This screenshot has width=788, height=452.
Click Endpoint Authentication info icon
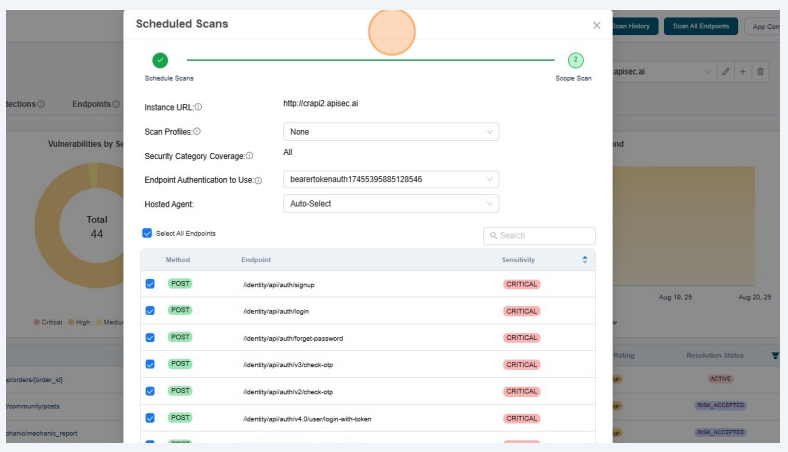[x=258, y=180]
